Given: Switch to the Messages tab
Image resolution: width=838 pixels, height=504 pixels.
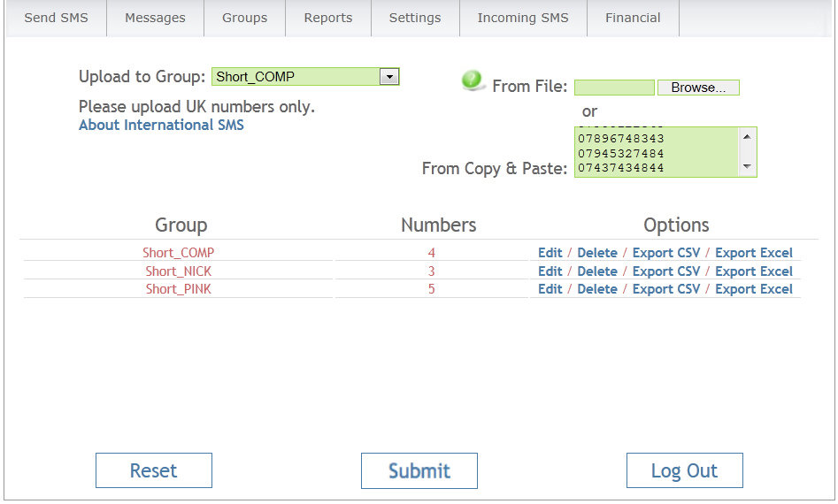Looking at the screenshot, I should coord(155,18).
